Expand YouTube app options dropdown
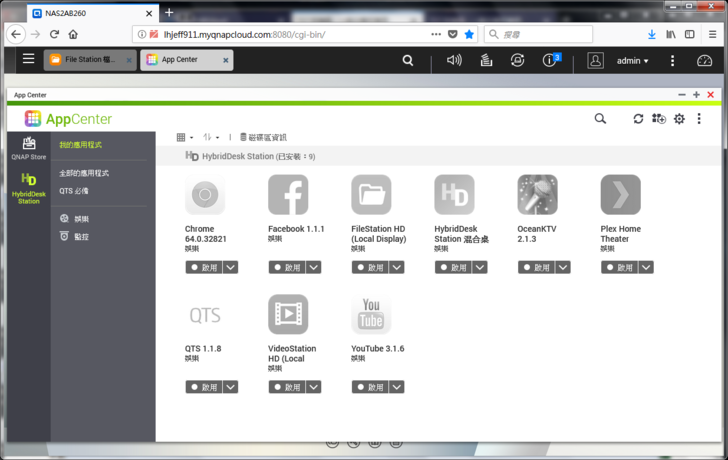 (x=396, y=387)
